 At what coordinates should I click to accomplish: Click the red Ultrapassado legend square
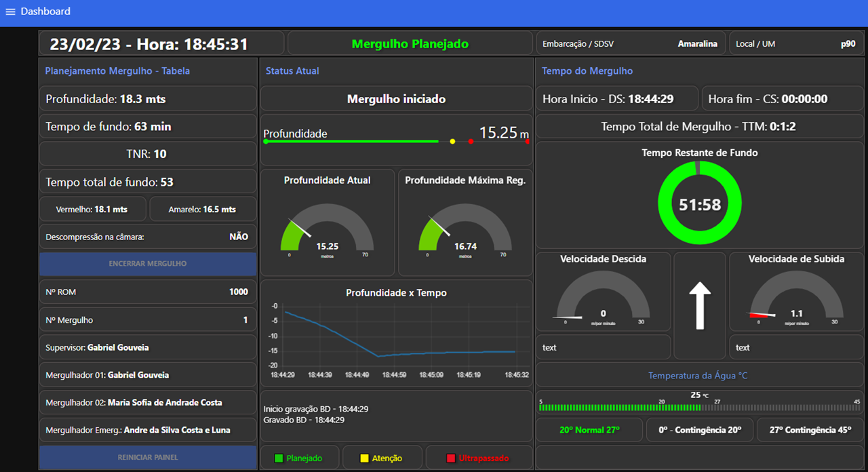[x=451, y=458]
